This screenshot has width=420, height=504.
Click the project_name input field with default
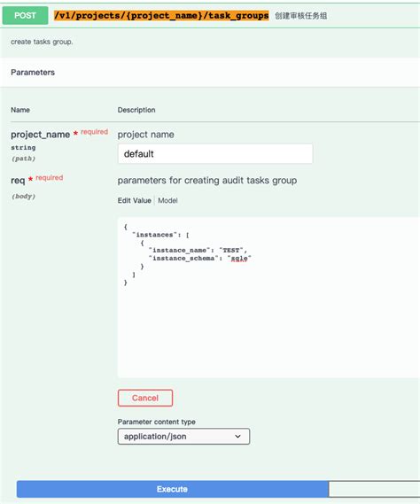(x=215, y=153)
